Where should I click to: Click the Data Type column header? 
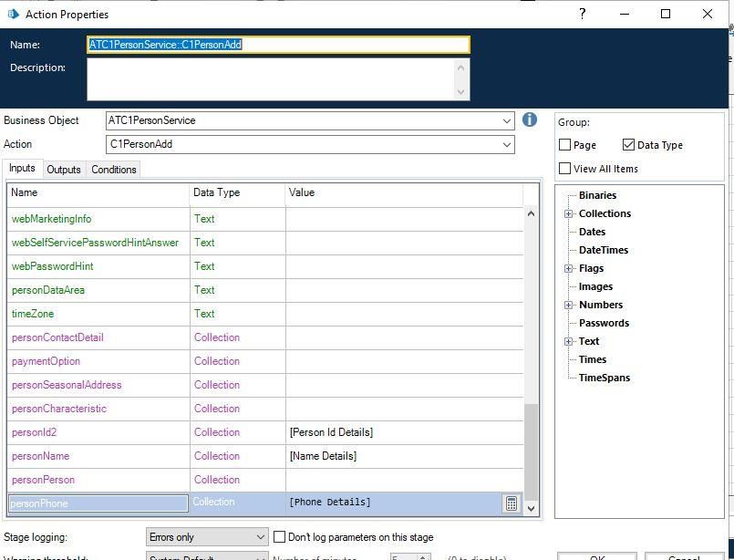point(237,193)
